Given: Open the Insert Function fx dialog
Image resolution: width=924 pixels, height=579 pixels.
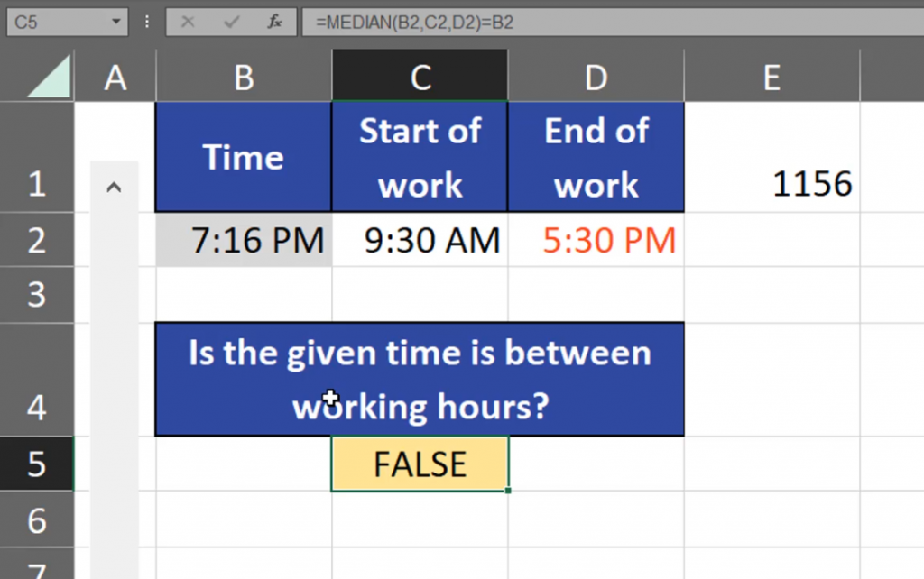Looking at the screenshot, I should 275,22.
